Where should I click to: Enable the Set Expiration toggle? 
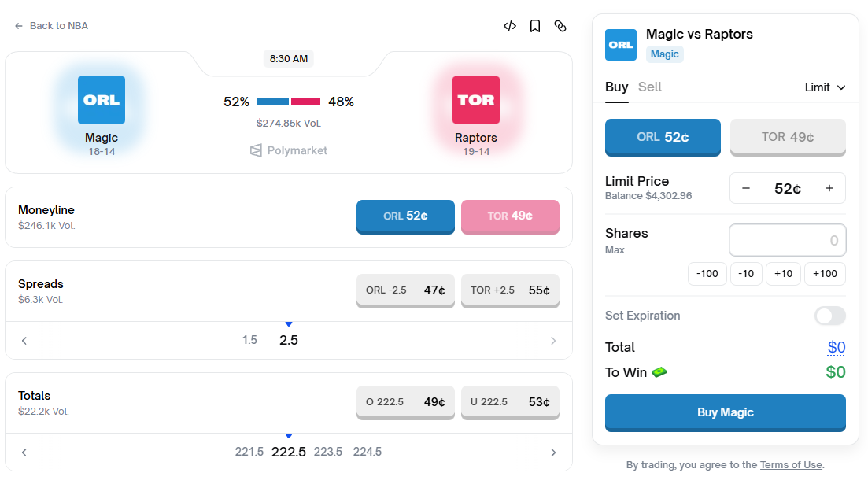[829, 316]
